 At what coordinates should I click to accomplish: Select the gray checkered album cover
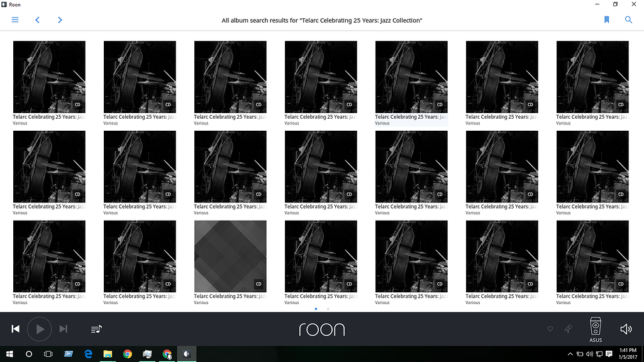230,256
